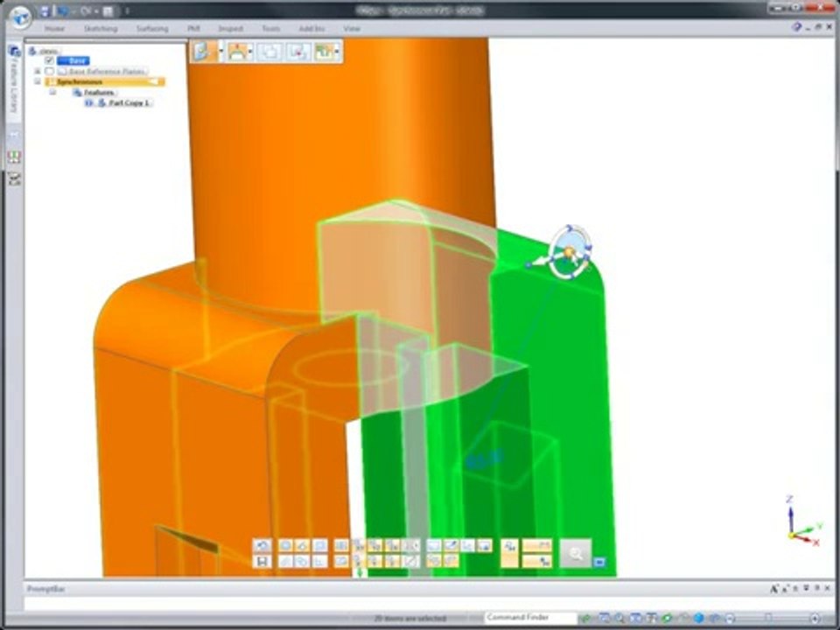This screenshot has height=630, width=840.
Task: Switch to the View ribbon tab
Action: pyautogui.click(x=352, y=28)
